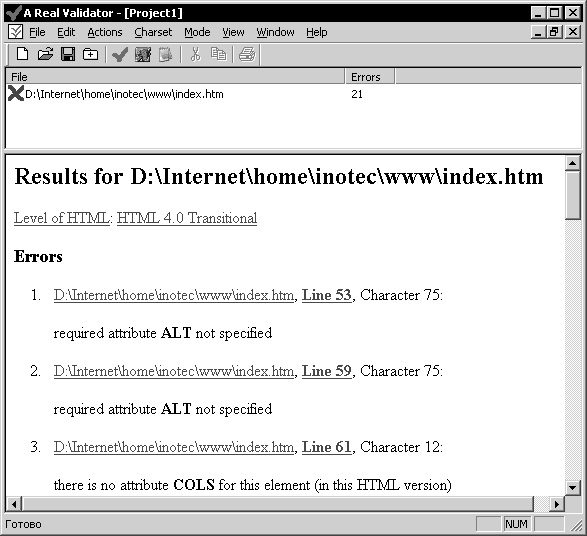Run validation with the checkmark toolbar icon
587x536 pixels.
pos(120,55)
